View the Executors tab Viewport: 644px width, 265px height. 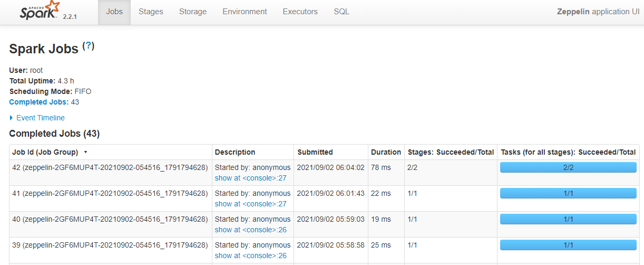(300, 12)
